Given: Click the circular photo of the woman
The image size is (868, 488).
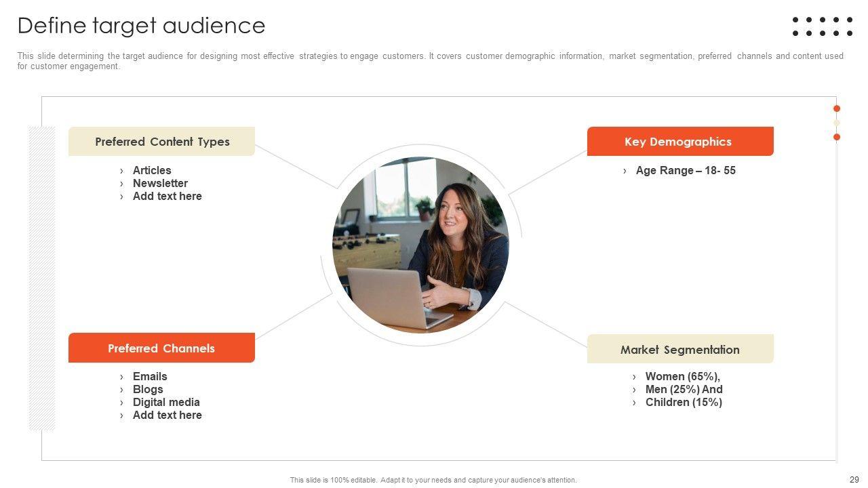Looking at the screenshot, I should [420, 245].
